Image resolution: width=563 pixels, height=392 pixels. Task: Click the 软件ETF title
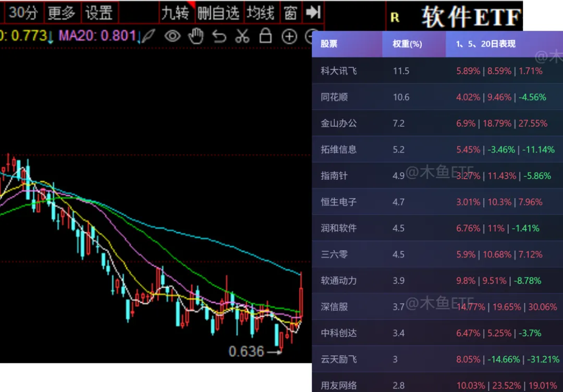pos(471,17)
